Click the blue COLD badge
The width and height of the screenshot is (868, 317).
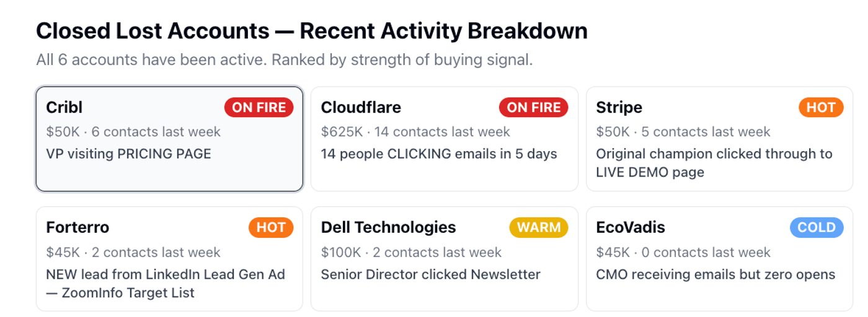click(817, 227)
